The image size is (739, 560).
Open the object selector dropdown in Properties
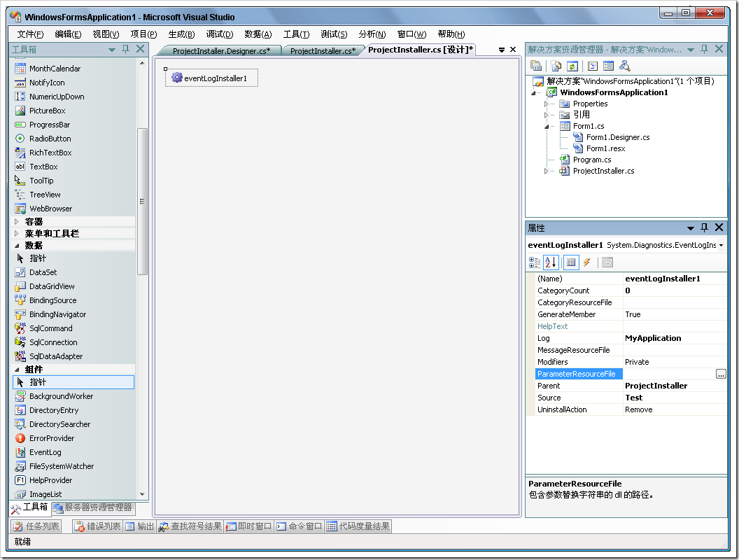point(721,245)
